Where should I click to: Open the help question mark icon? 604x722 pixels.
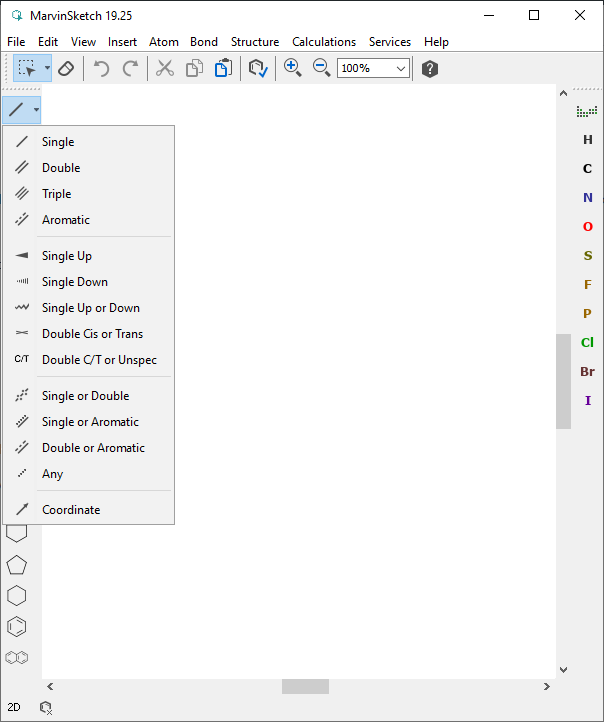(x=430, y=69)
